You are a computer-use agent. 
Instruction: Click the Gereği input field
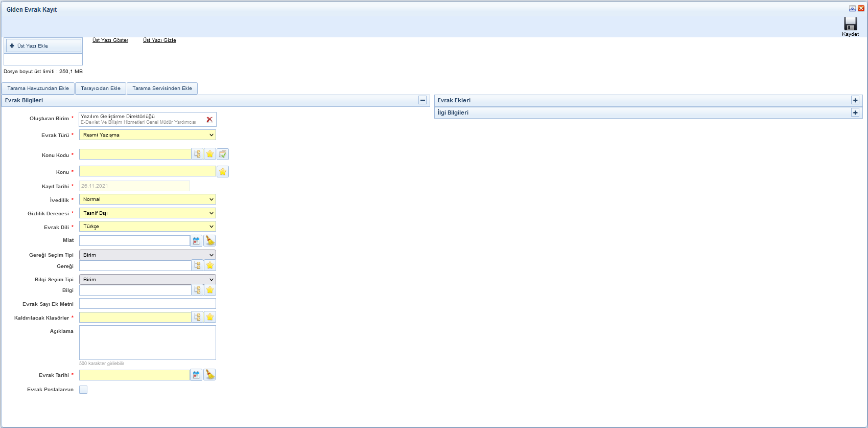[135, 265]
